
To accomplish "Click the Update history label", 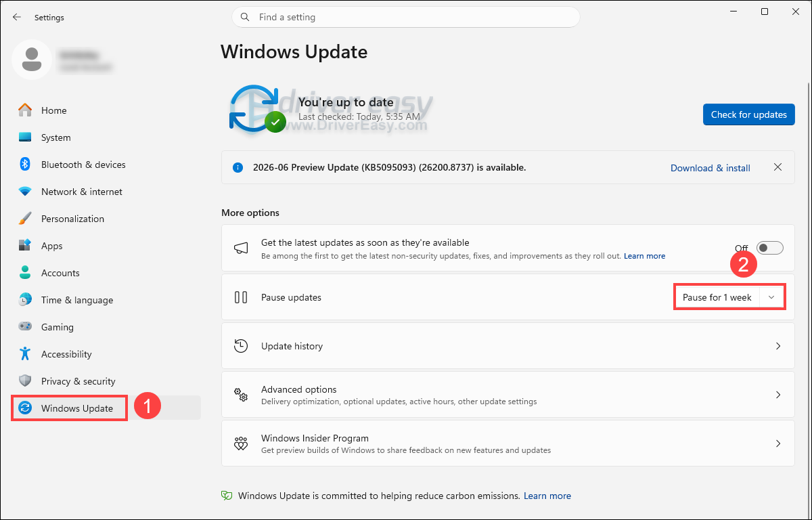I will pos(292,346).
